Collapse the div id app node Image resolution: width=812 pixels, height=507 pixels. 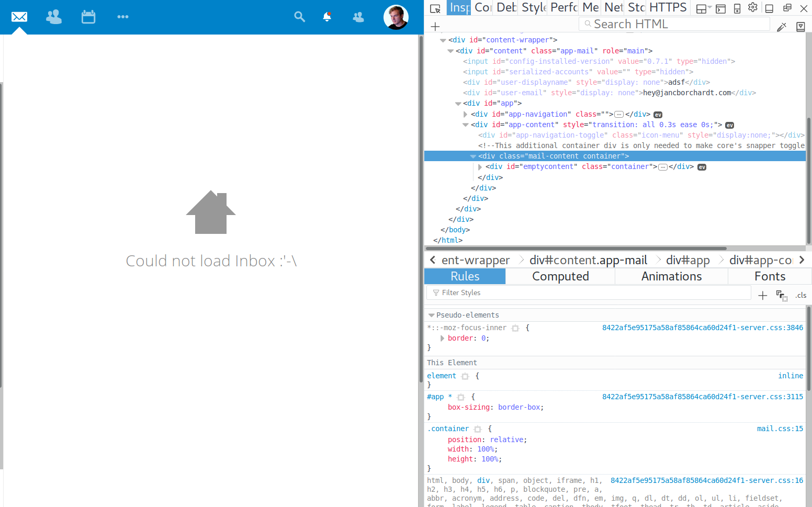[458, 104]
